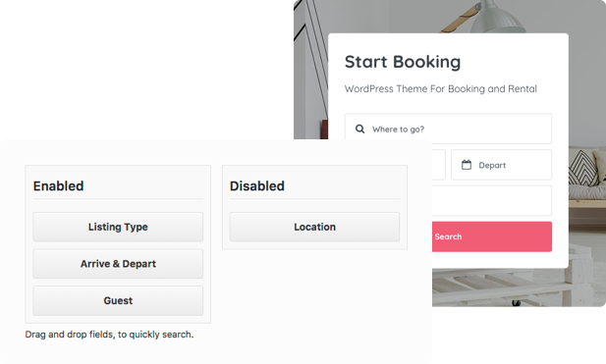
Task: Click the Drag and drop fields hint text
Action: pyautogui.click(x=109, y=335)
